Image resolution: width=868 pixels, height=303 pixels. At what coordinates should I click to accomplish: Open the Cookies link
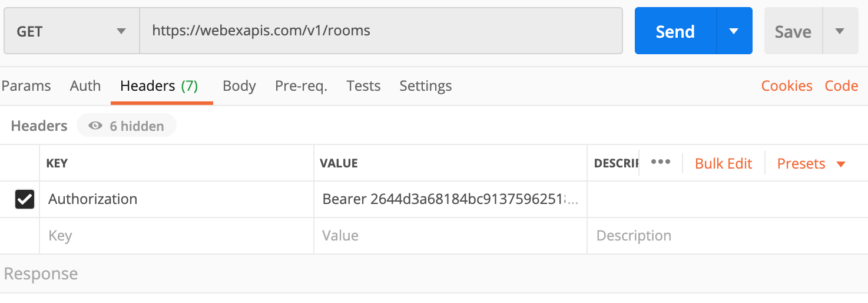(x=787, y=86)
